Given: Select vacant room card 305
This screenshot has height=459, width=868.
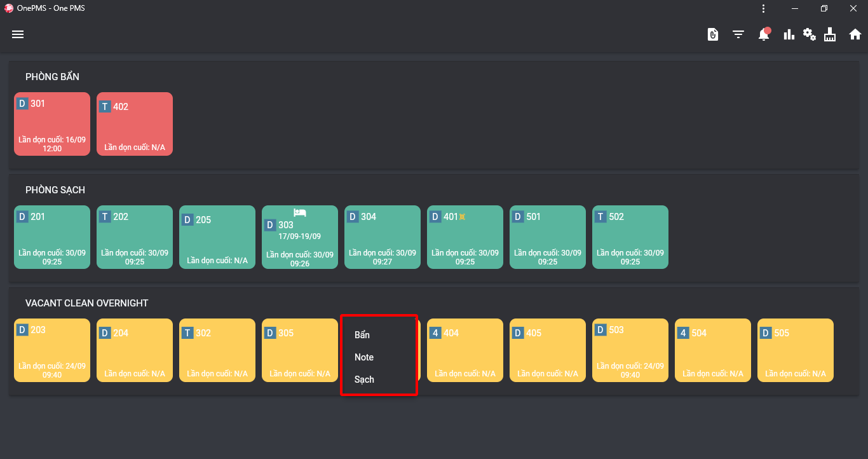Looking at the screenshot, I should 300,350.
